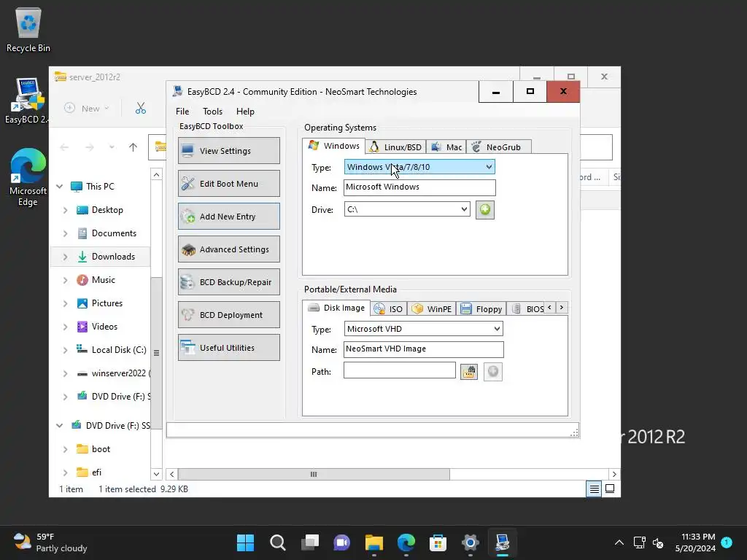Switch to NeoGrub tab
The width and height of the screenshot is (747, 560).
pos(498,147)
